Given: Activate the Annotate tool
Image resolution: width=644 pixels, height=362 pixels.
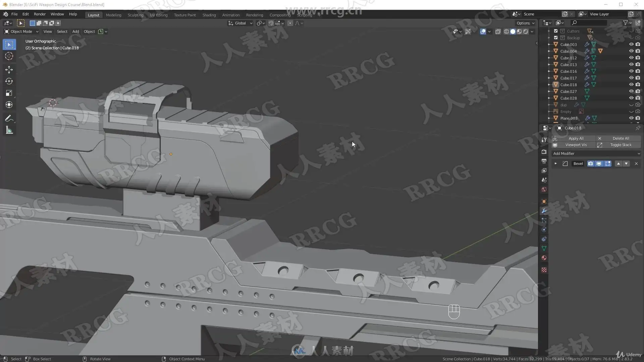Looking at the screenshot, I should [9, 118].
